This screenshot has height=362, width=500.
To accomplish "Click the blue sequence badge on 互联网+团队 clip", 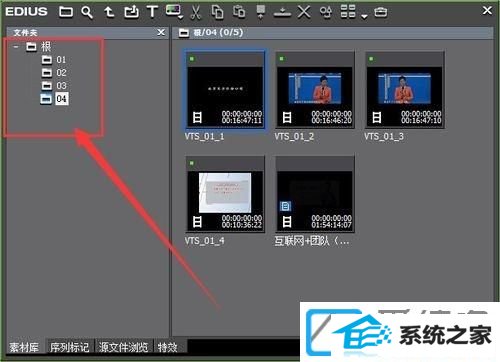I will click(x=285, y=207).
